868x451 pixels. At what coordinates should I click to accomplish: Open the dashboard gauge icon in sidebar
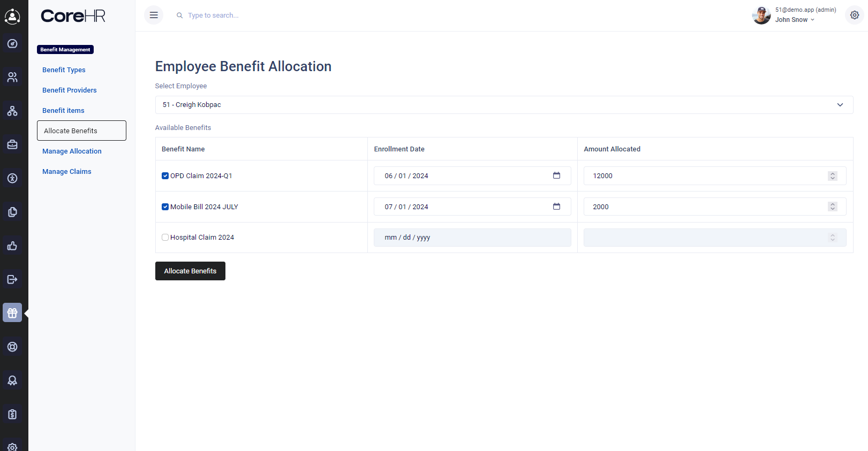(12, 44)
